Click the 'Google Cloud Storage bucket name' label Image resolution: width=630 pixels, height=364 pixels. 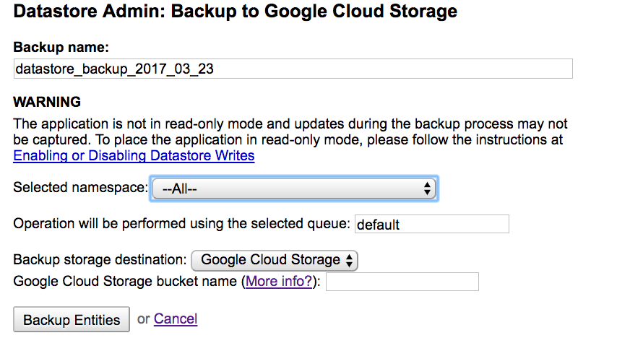pos(126,282)
